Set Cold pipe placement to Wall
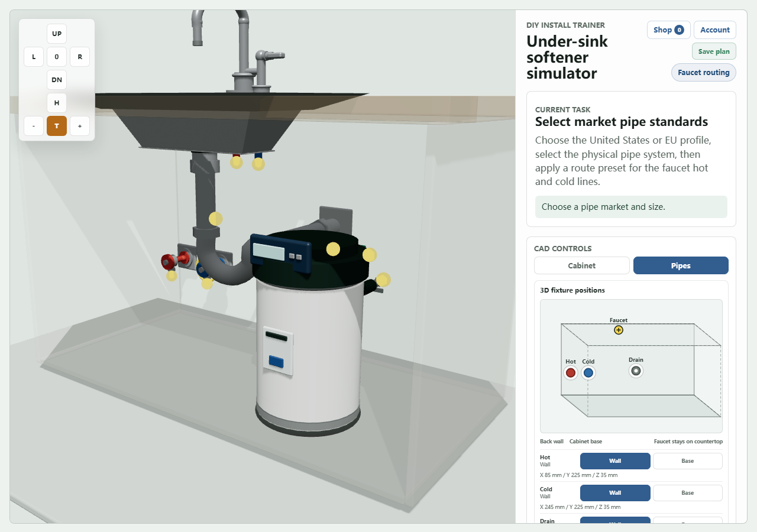 pos(615,493)
